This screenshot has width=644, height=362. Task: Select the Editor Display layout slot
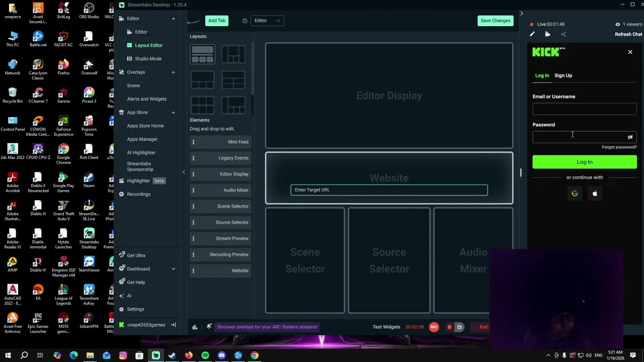coord(389,96)
